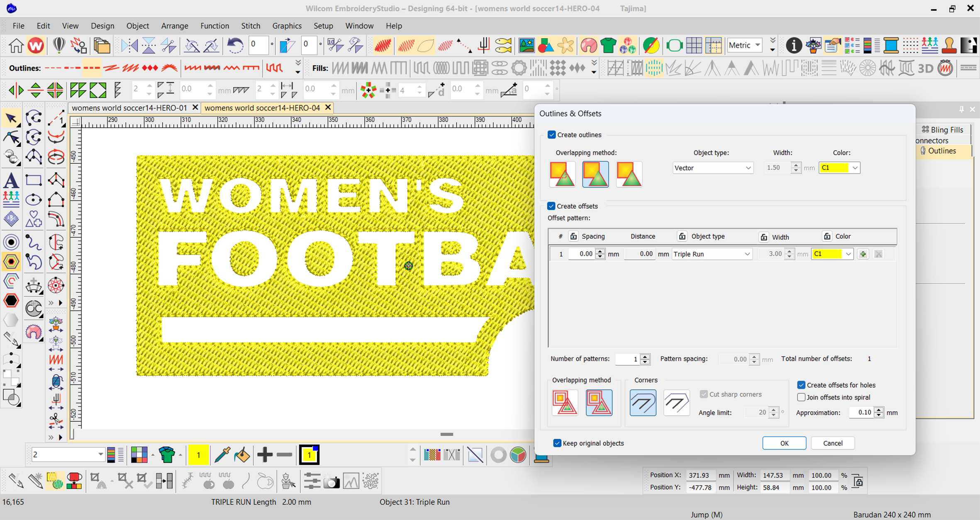Switch to womens world soccer14-HERO-01 tab
Screen dimensions: 980x520
tap(129, 108)
